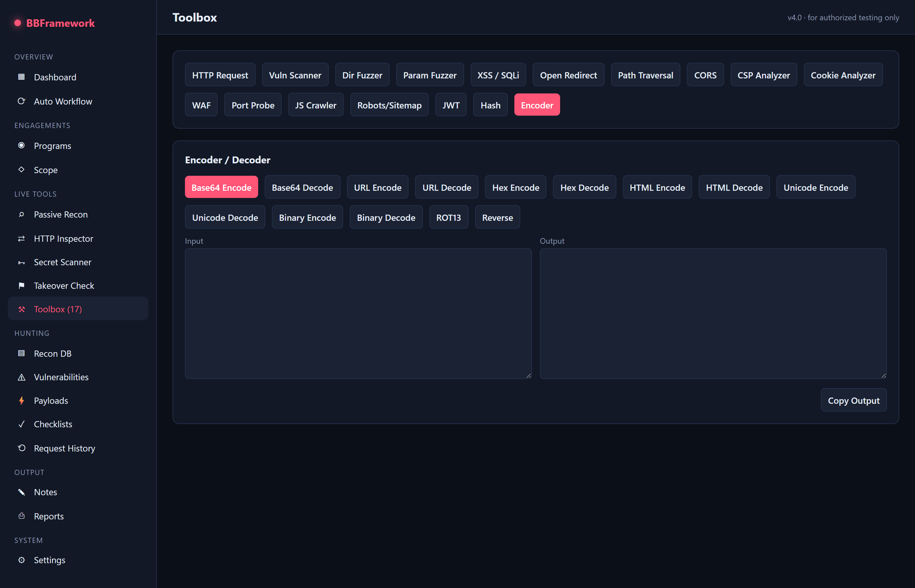
Task: Pick Hex Encode operation
Action: [x=516, y=187]
